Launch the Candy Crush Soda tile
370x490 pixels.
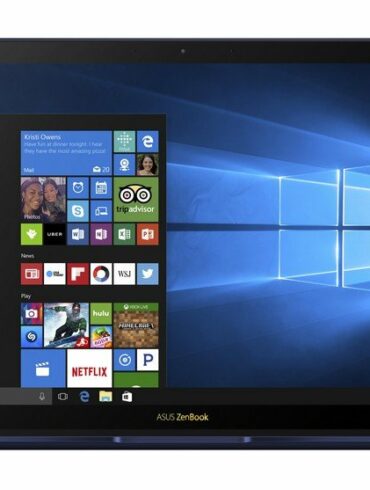pyautogui.click(x=101, y=337)
